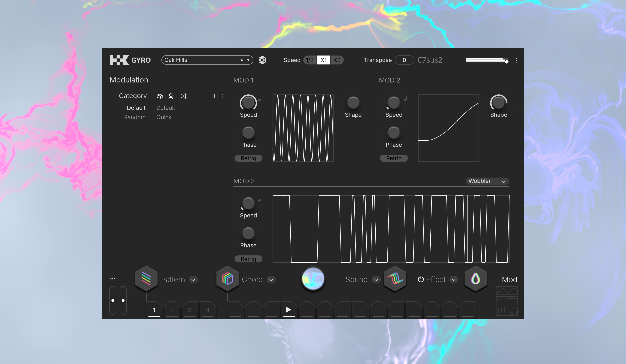
Task: Click the play button step slot
Action: click(289, 310)
